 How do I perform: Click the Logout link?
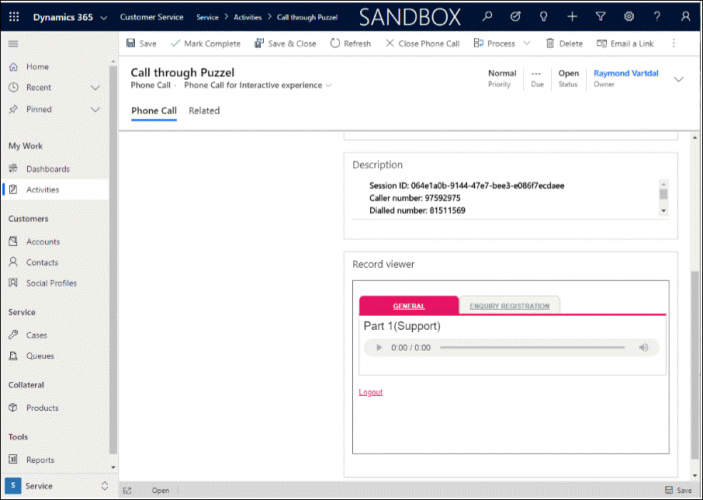click(370, 392)
